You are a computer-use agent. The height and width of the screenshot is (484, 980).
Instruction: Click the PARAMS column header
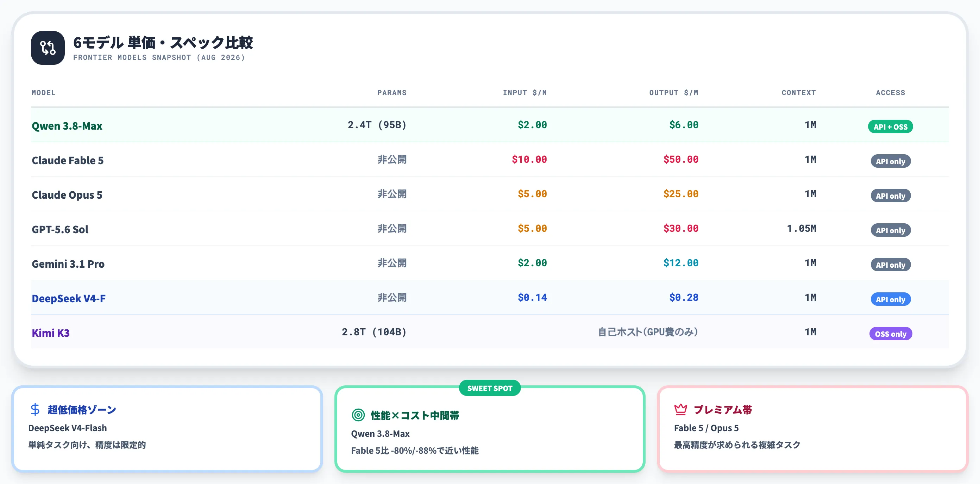[392, 93]
